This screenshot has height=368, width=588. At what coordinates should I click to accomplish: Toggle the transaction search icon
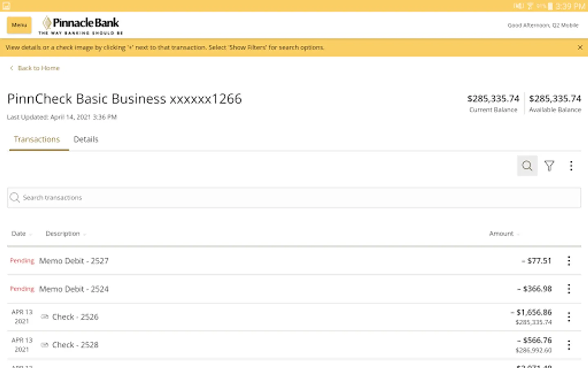pos(527,166)
